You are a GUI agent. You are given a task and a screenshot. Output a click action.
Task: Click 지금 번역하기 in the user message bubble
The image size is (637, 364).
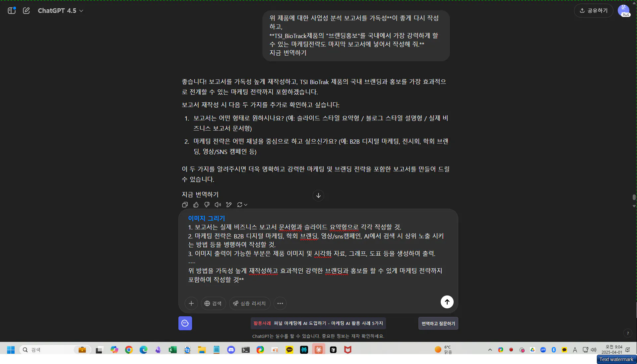tap(288, 53)
